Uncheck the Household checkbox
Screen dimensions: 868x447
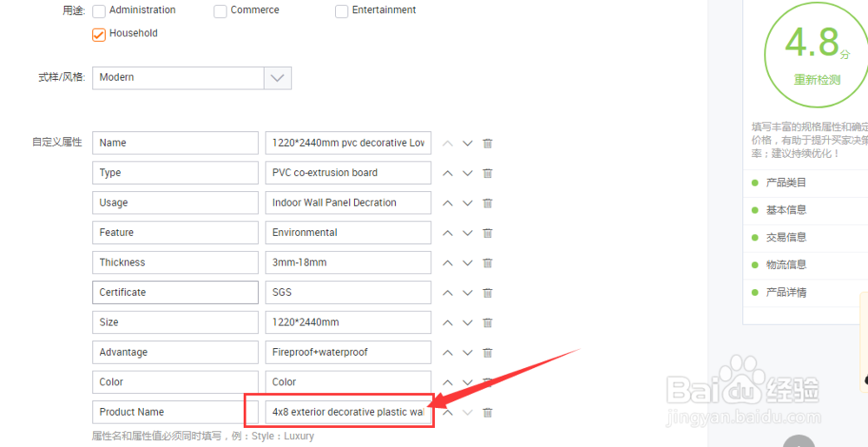[x=99, y=35]
